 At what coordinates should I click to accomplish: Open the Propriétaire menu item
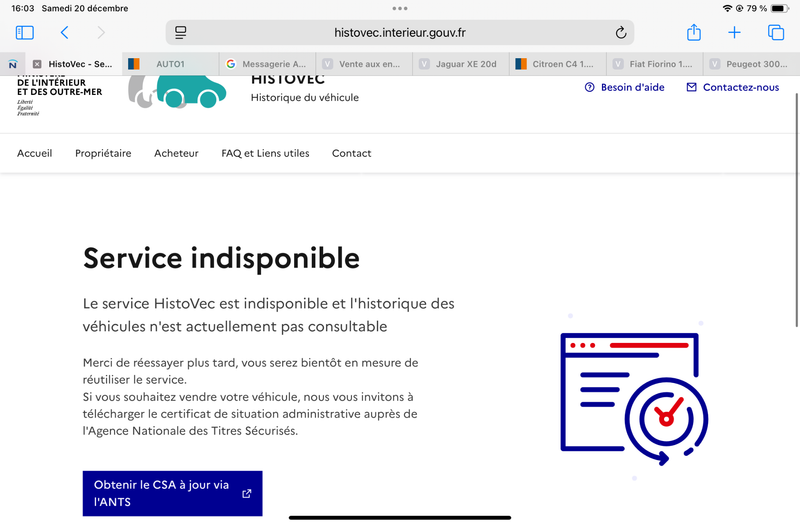pyautogui.click(x=103, y=153)
